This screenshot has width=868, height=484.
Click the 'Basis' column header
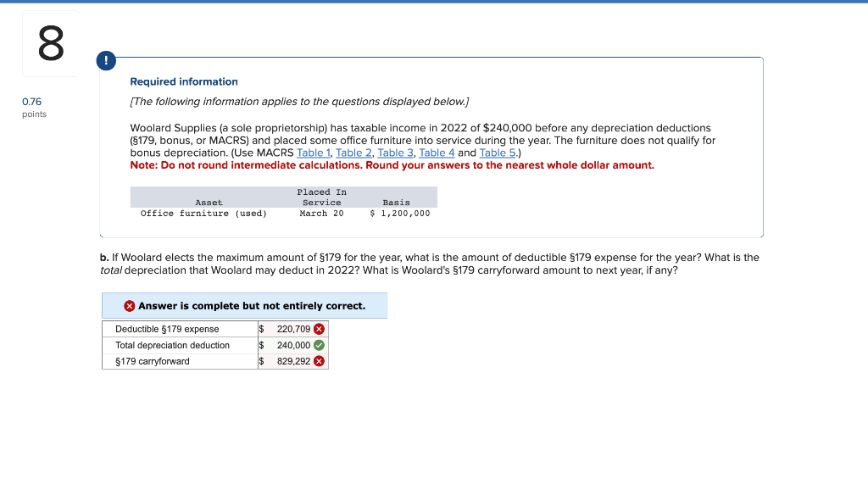[x=397, y=203]
